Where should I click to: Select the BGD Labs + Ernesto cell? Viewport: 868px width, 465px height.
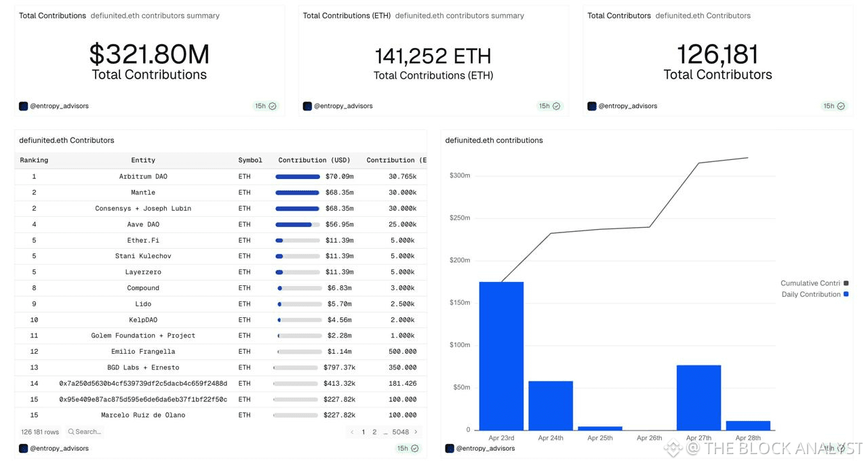[143, 368]
